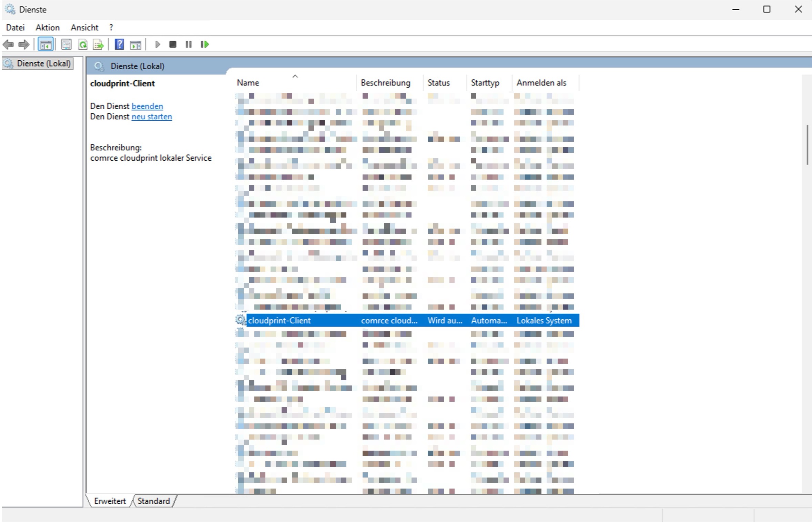Click the Forward arrow toolbar icon
Viewport: 812px width, 522px height.
click(x=24, y=44)
